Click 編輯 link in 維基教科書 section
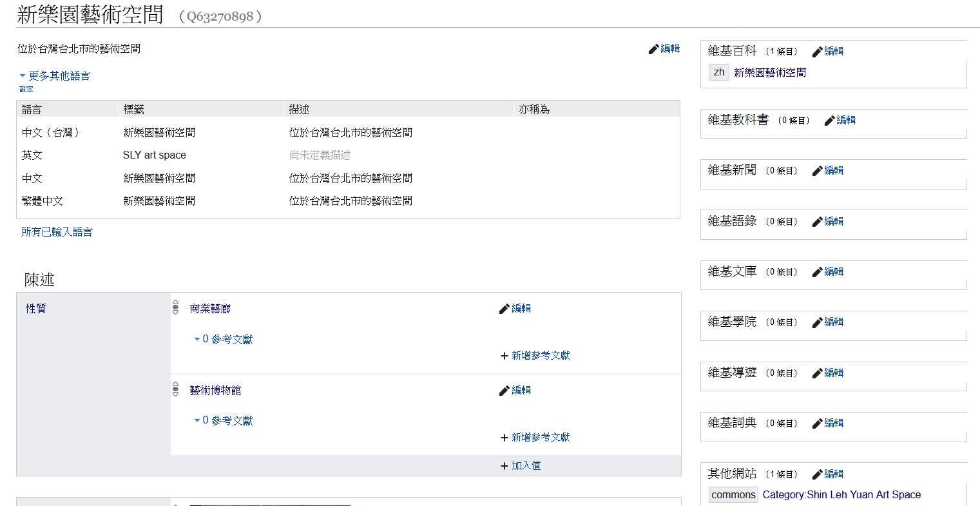Screen dimensions: 980x506 pyautogui.click(x=846, y=121)
